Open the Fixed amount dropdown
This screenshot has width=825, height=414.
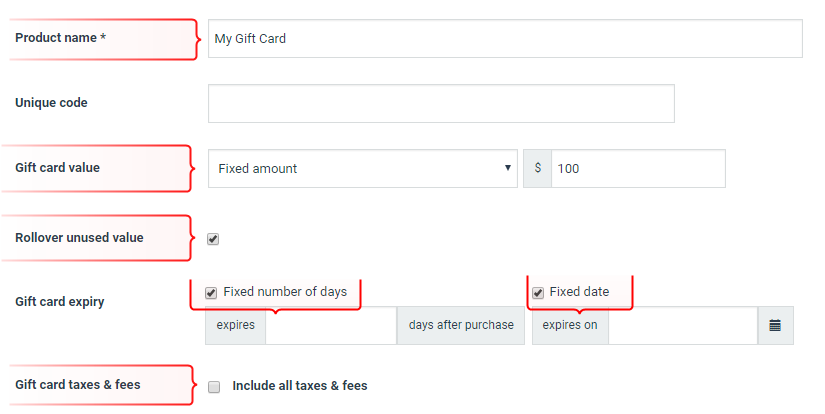363,168
